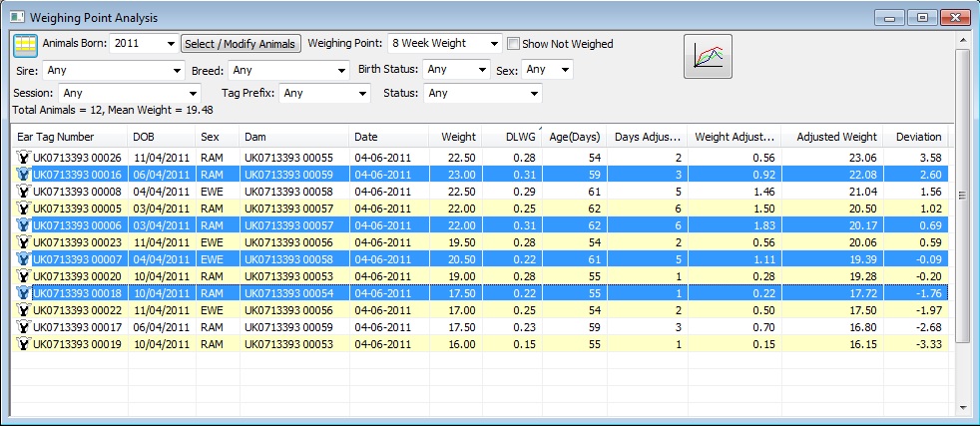Click sheep icon for tag UK0713393 00026
Viewport: 980px width, 426px height.
click(24, 158)
